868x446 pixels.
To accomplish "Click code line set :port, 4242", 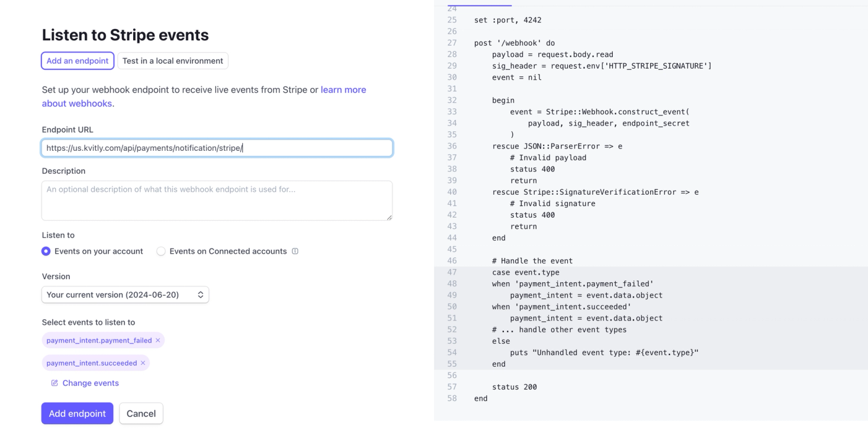I will pyautogui.click(x=508, y=20).
